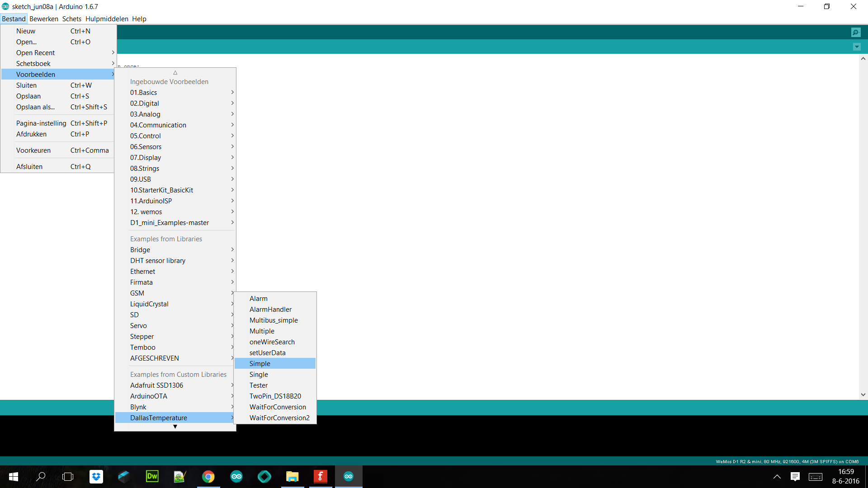Open File Explorer from the taskbar
Image resolution: width=868 pixels, height=488 pixels.
tap(292, 476)
